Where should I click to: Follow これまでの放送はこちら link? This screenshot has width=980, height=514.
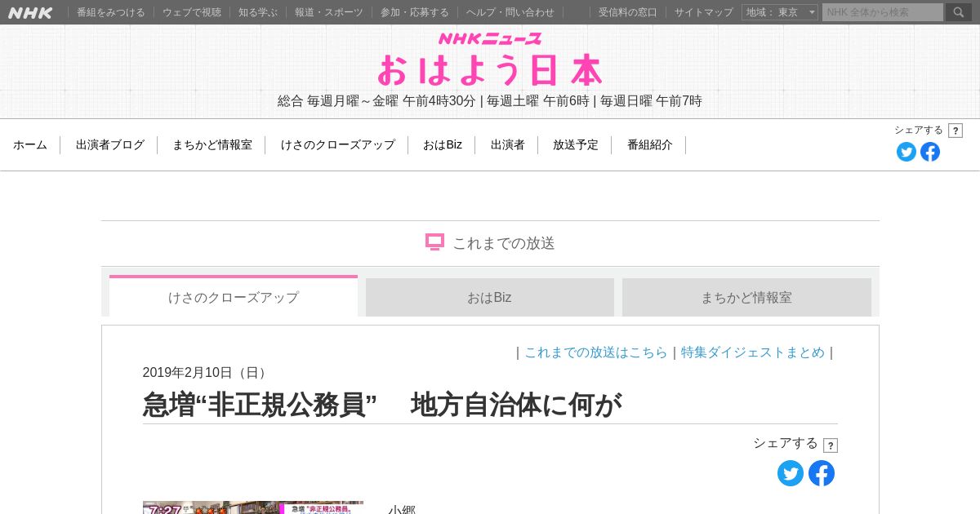(596, 352)
